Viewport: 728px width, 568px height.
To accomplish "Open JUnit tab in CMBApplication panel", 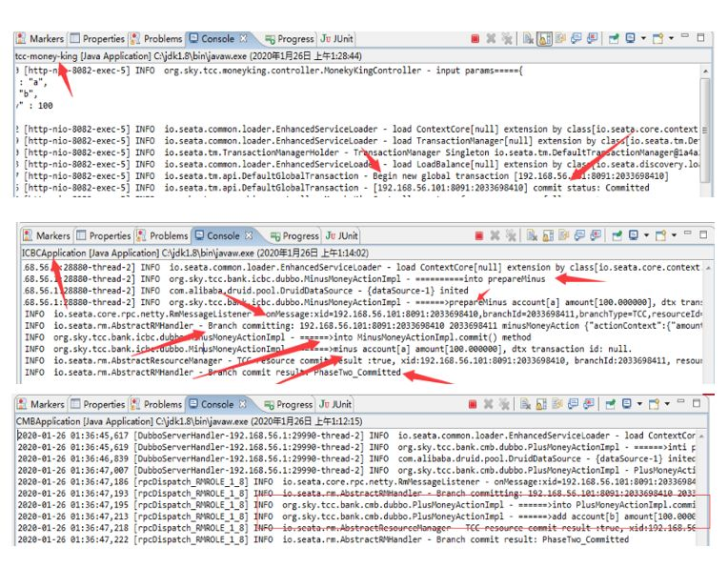I will [335, 404].
